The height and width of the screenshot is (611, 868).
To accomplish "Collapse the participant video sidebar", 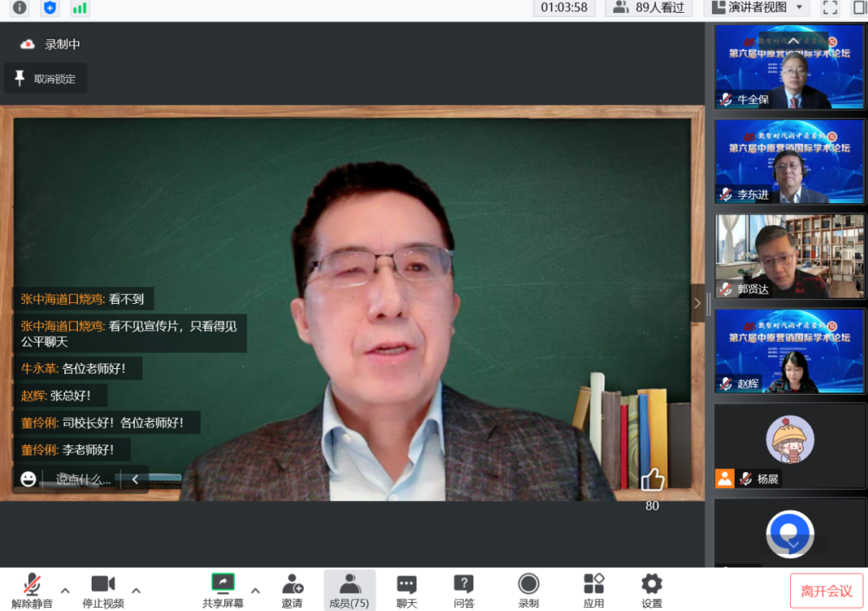I will click(697, 303).
